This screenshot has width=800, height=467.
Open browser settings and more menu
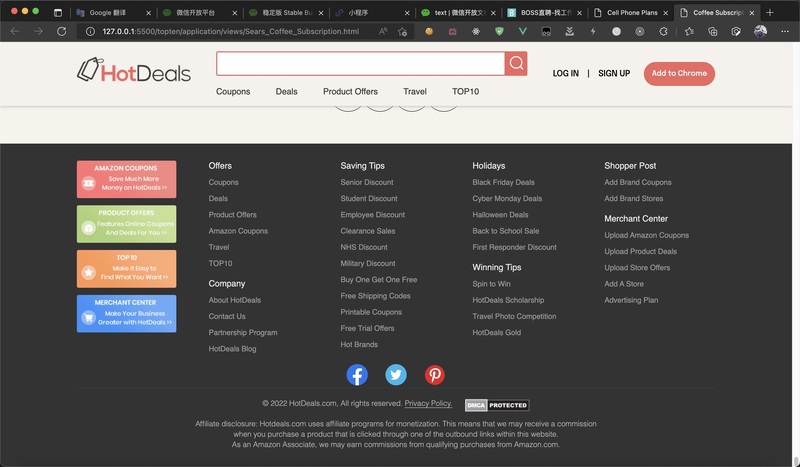(785, 32)
